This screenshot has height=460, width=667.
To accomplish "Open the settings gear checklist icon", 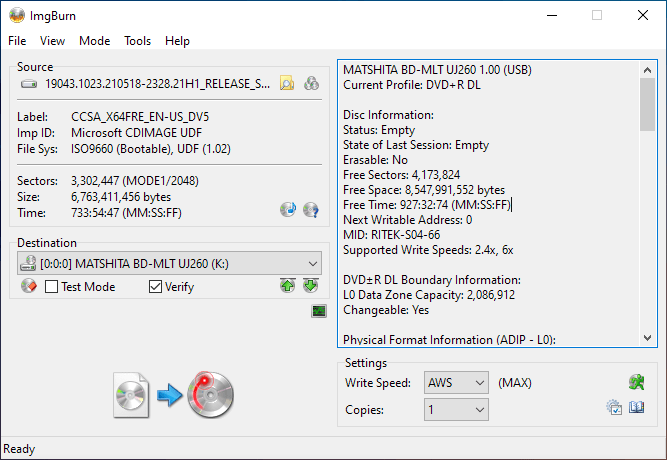I will (x=614, y=408).
